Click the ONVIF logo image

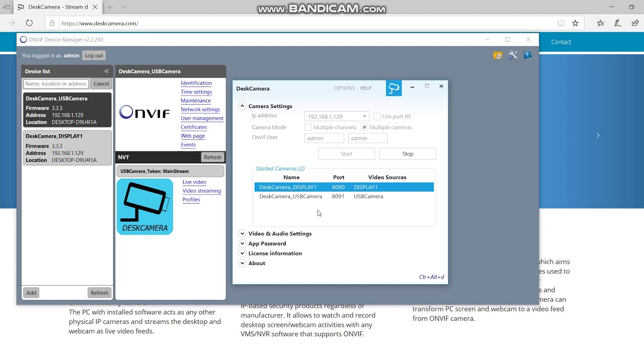click(145, 112)
